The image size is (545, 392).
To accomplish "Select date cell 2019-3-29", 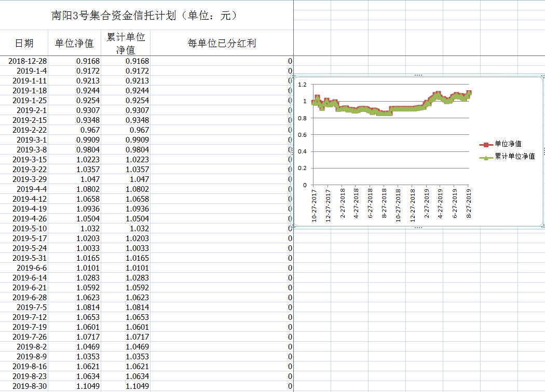I will pyautogui.click(x=24, y=179).
